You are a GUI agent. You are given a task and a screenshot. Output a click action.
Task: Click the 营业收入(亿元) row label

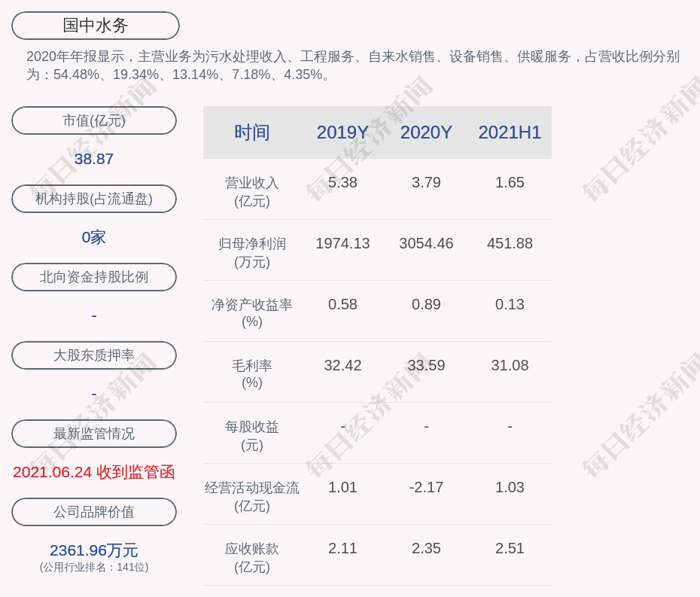pos(252,192)
